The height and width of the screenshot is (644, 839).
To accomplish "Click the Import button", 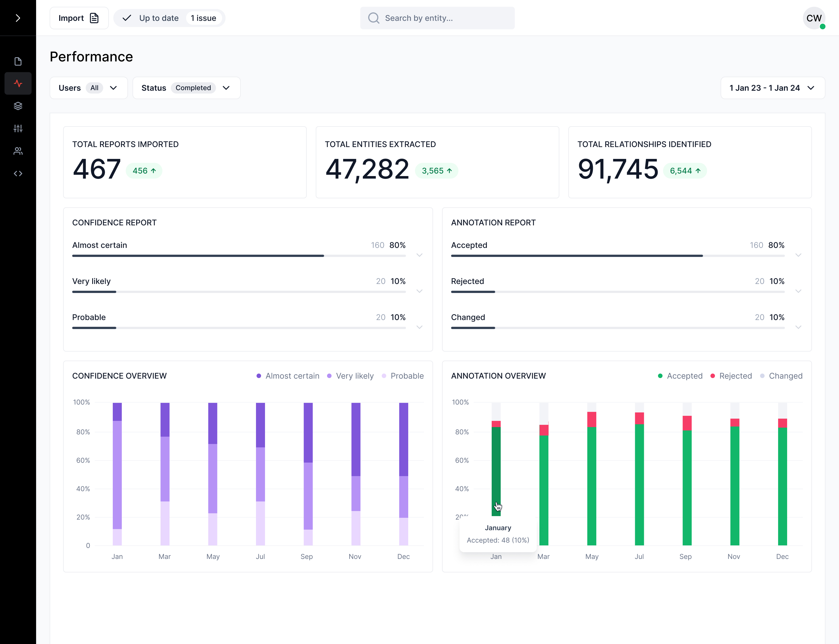I will pos(79,18).
